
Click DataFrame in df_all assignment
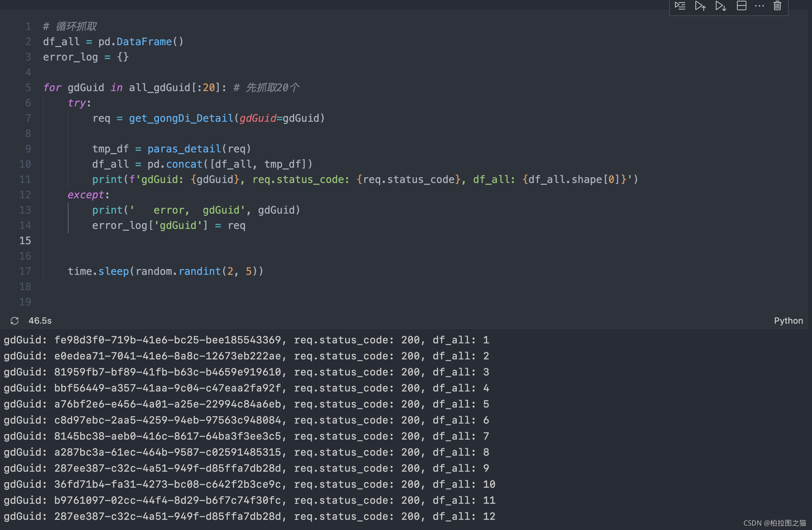pos(144,42)
